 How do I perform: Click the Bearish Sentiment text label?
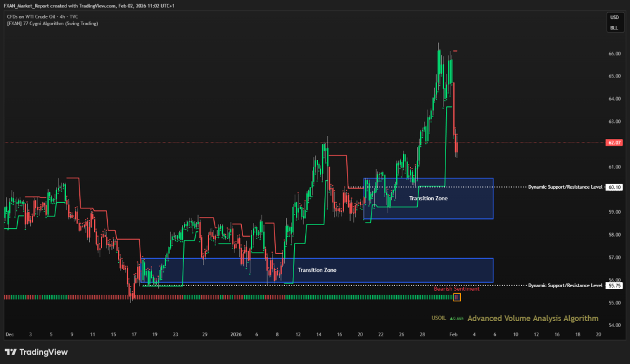(x=456, y=289)
